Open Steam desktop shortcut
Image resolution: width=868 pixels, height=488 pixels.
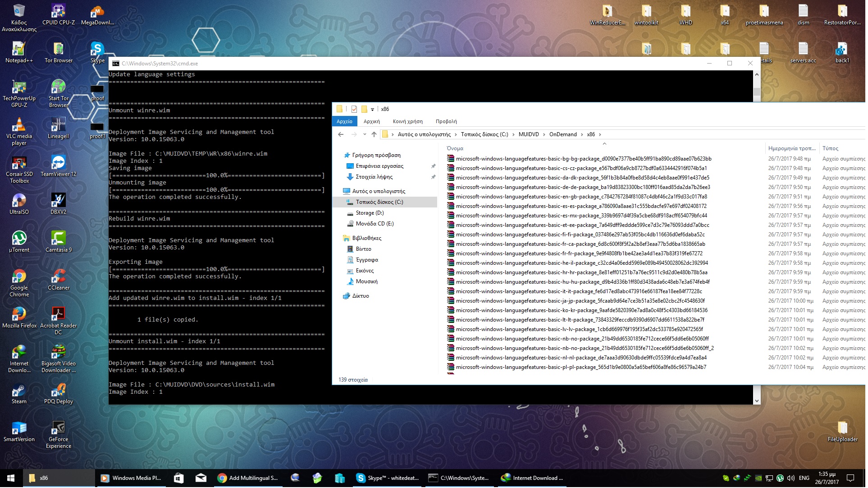pyautogui.click(x=19, y=393)
